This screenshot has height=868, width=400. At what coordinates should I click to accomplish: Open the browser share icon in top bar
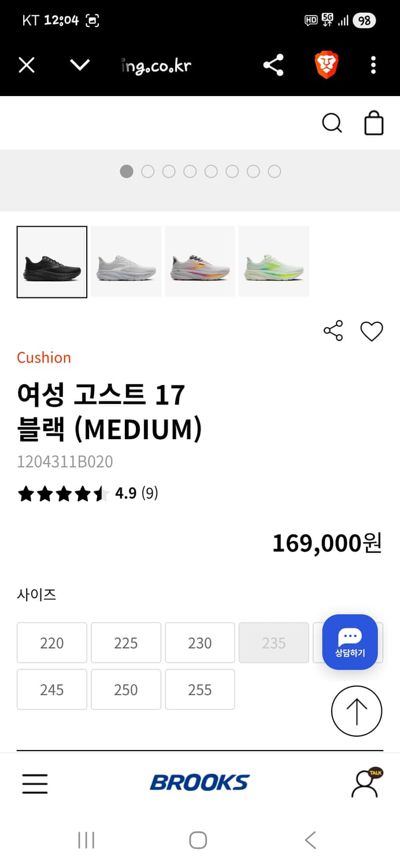[x=273, y=65]
